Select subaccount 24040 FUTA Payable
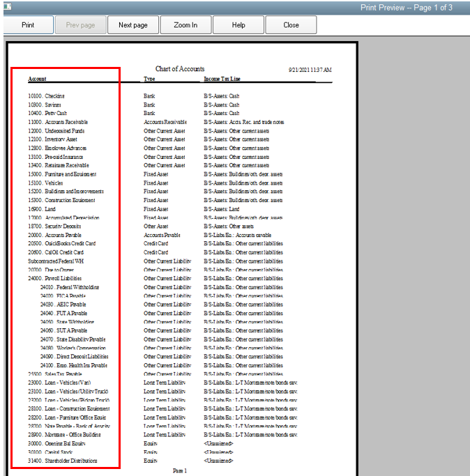Screen dimensions: 470x476 click(63, 314)
